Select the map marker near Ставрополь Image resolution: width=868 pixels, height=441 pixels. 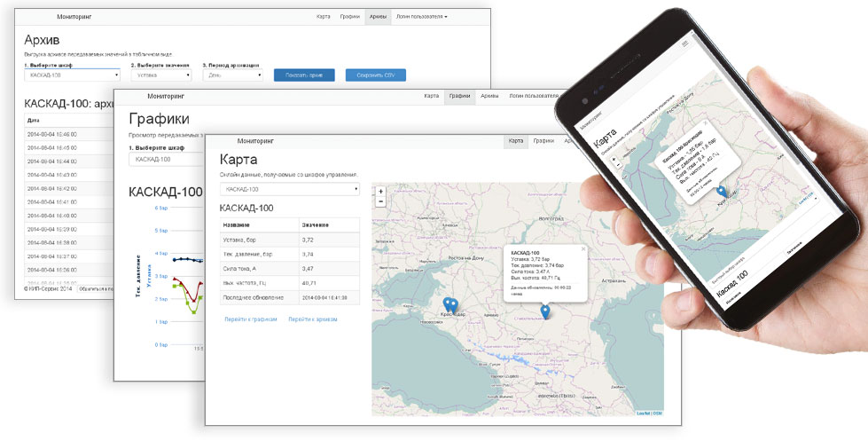pos(545,312)
